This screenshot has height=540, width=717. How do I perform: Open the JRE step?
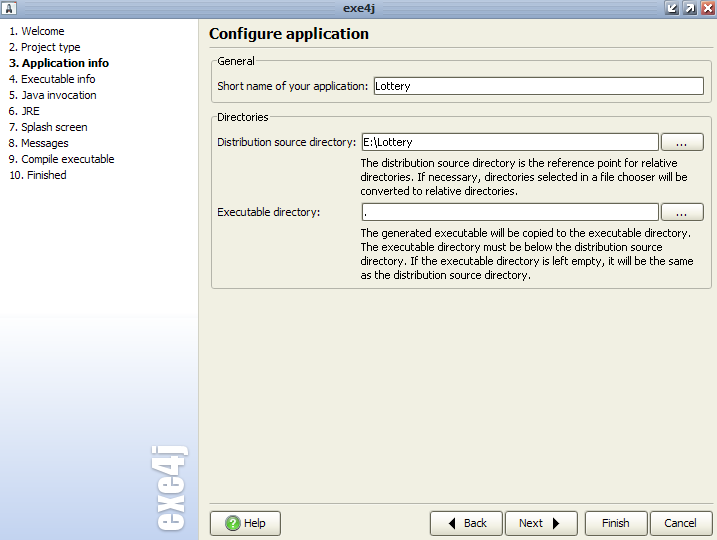(x=24, y=111)
